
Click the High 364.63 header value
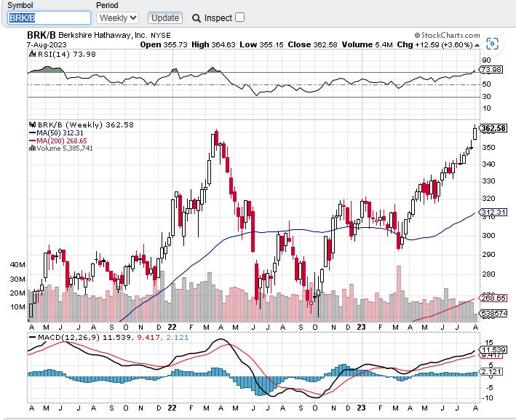pyautogui.click(x=213, y=44)
